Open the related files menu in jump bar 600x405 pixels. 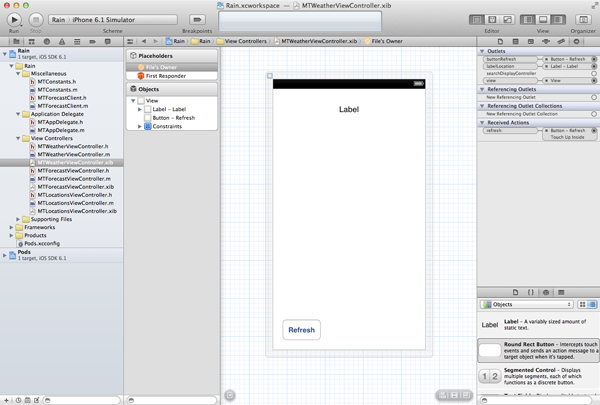click(x=130, y=41)
